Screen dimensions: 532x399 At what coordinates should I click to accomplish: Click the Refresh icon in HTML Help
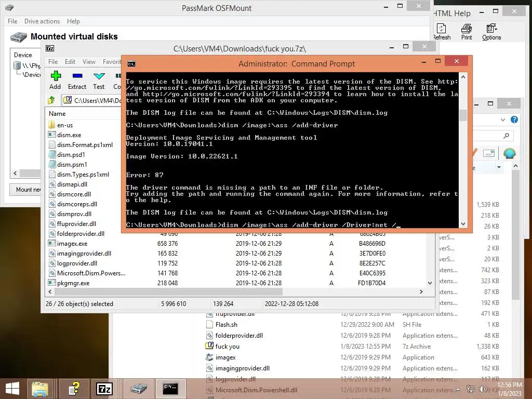441,28
